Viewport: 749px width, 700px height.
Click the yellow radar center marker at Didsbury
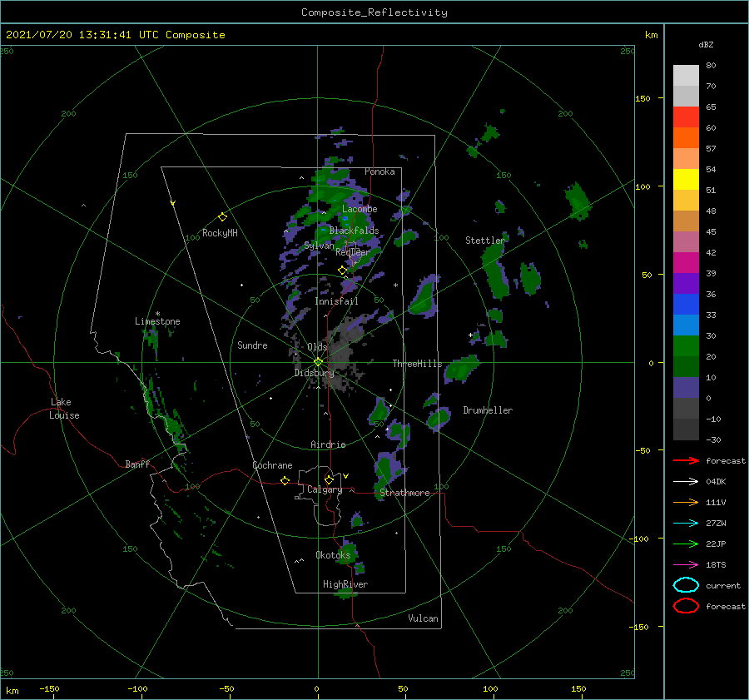pyautogui.click(x=318, y=362)
